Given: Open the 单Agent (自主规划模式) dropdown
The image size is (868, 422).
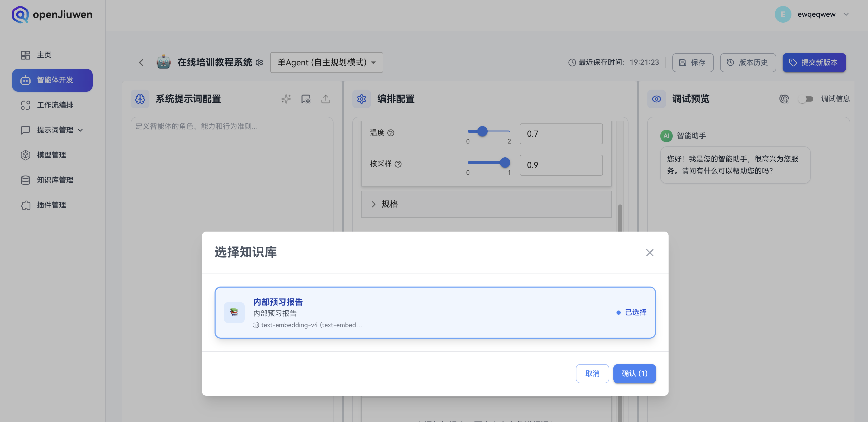Looking at the screenshot, I should 326,62.
